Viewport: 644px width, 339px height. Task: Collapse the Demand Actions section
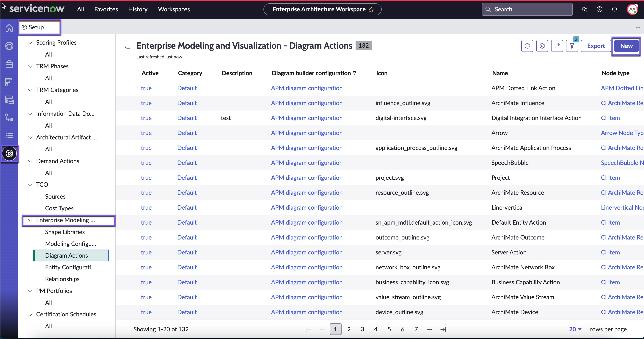30,161
